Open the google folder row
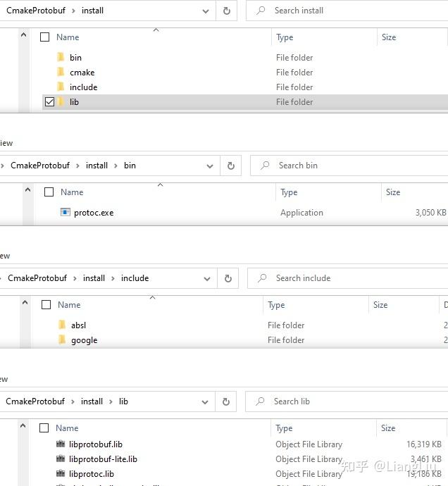The image size is (448, 486). click(84, 340)
